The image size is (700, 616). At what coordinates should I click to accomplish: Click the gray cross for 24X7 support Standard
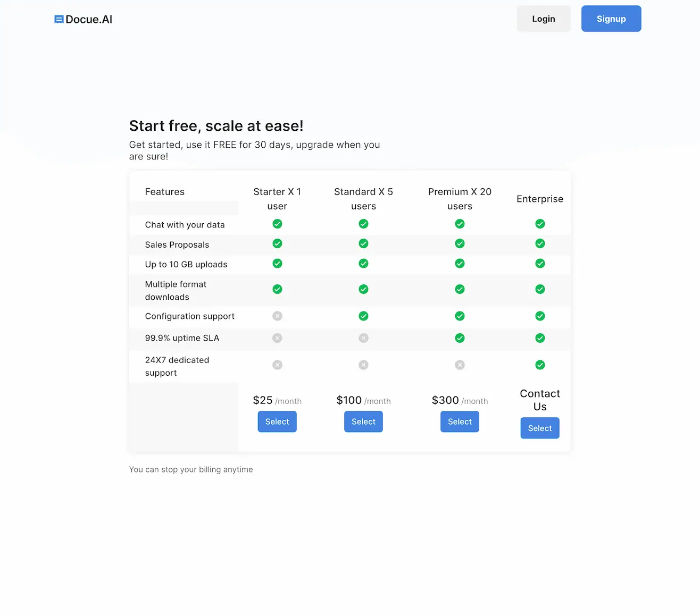pyautogui.click(x=363, y=365)
